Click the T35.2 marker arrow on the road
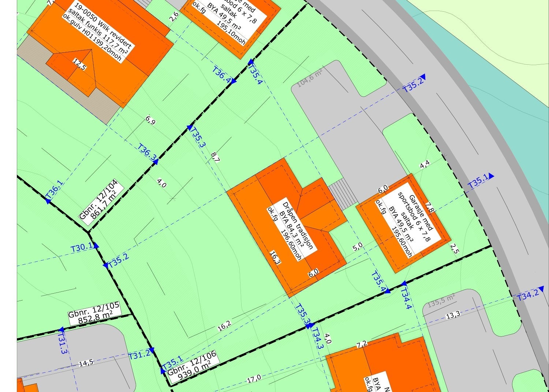 427,76
